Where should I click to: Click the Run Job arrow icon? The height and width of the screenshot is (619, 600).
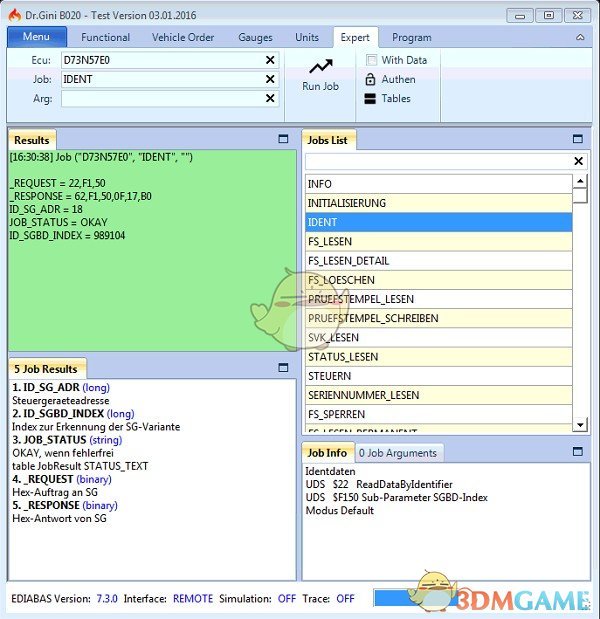tap(321, 66)
